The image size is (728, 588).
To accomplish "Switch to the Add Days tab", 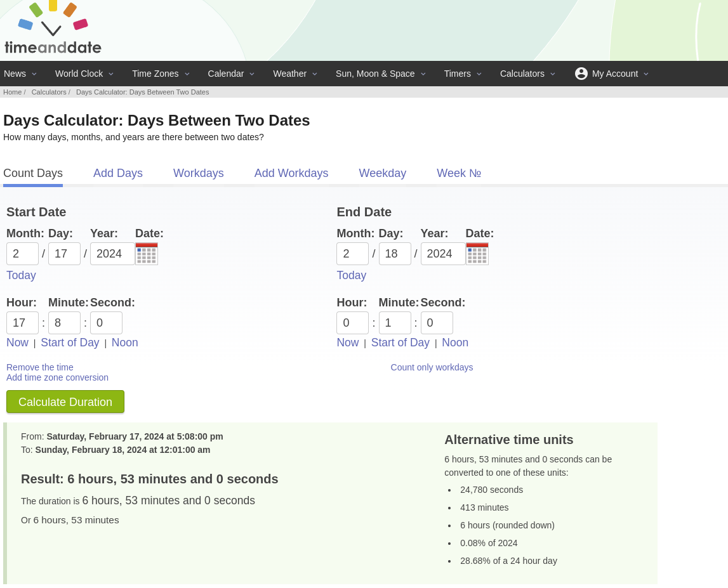I will (118, 173).
